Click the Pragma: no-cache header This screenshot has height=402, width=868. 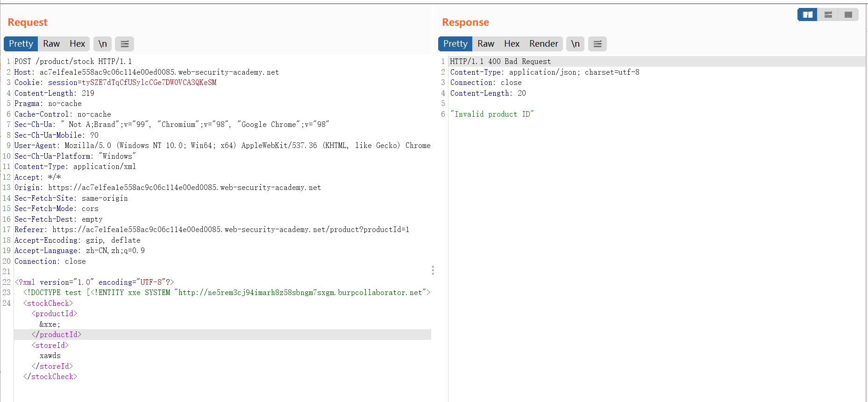point(48,104)
